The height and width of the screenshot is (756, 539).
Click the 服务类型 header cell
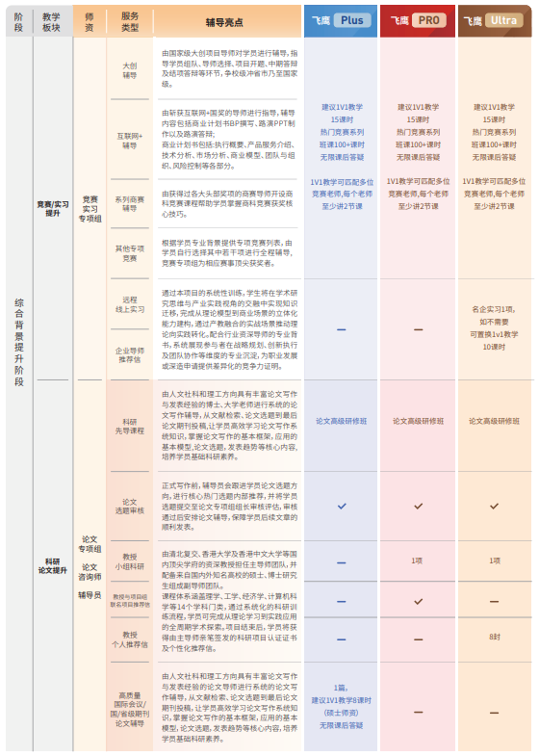tap(130, 22)
